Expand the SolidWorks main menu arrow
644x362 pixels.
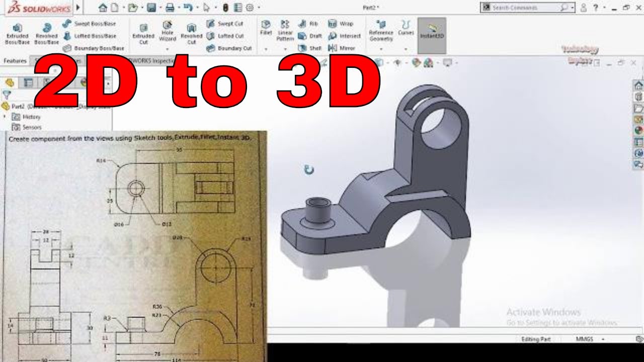click(78, 8)
